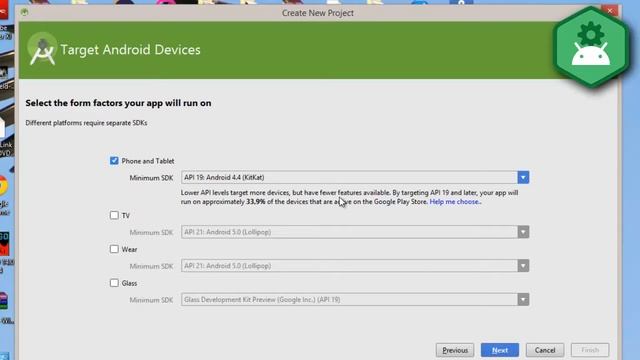Close the Create New Project dialog
Image resolution: width=640 pixels, height=360 pixels.
[610, 11]
